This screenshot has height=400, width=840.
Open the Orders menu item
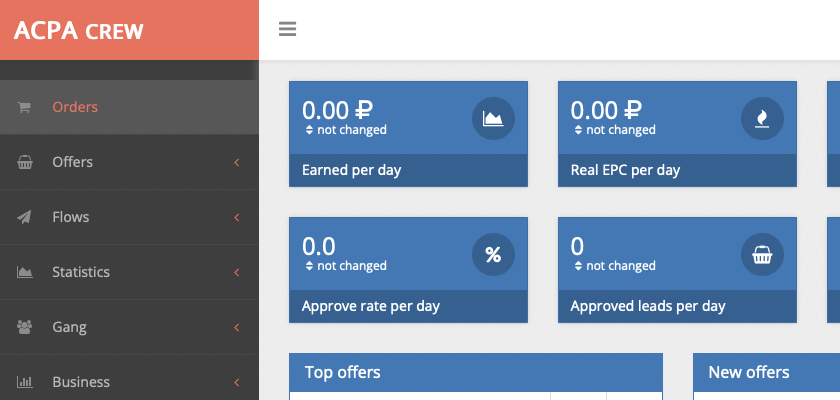(x=75, y=107)
